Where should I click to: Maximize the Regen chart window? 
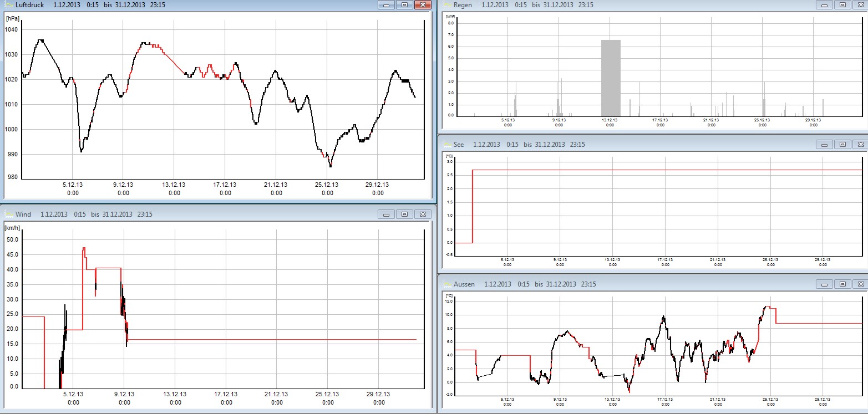click(842, 5)
